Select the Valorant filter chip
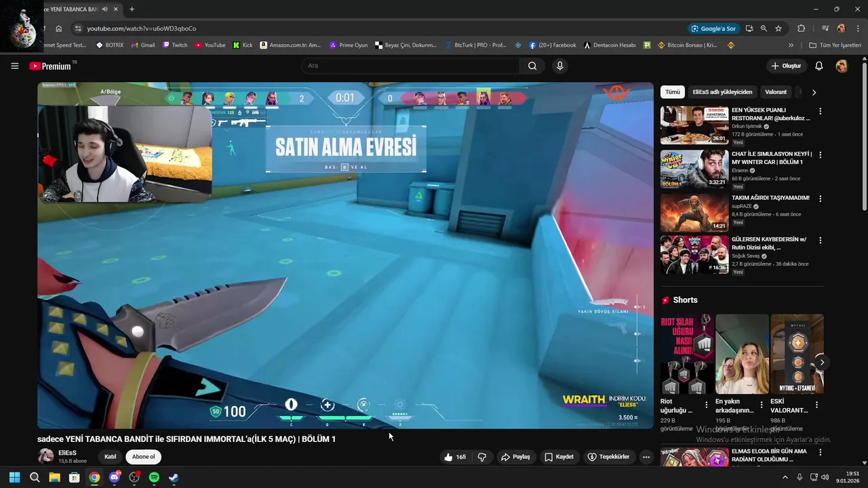Screen dimensions: 868x488 pyautogui.click(x=776, y=92)
